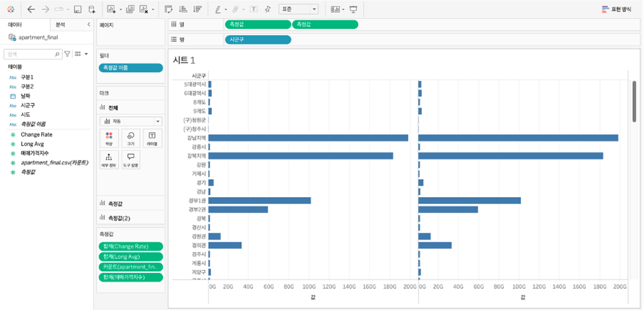The height and width of the screenshot is (310, 644).
Task: Expand the 측정값 marks card section
Action: 131,203
